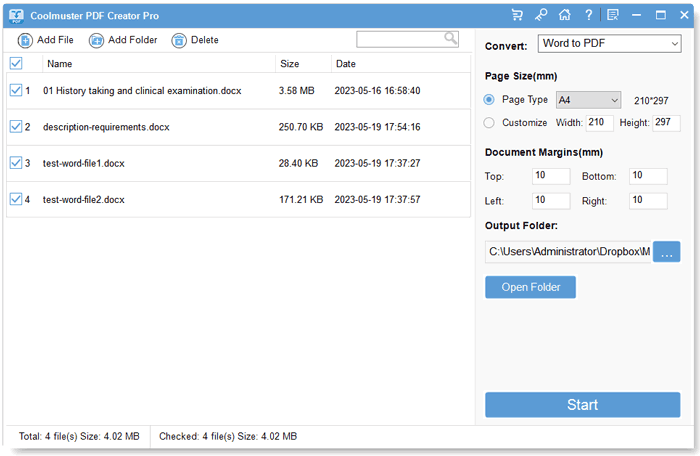This screenshot has width=700, height=456.
Task: Close the PDF Creator Pro window
Action: pyautogui.click(x=684, y=15)
